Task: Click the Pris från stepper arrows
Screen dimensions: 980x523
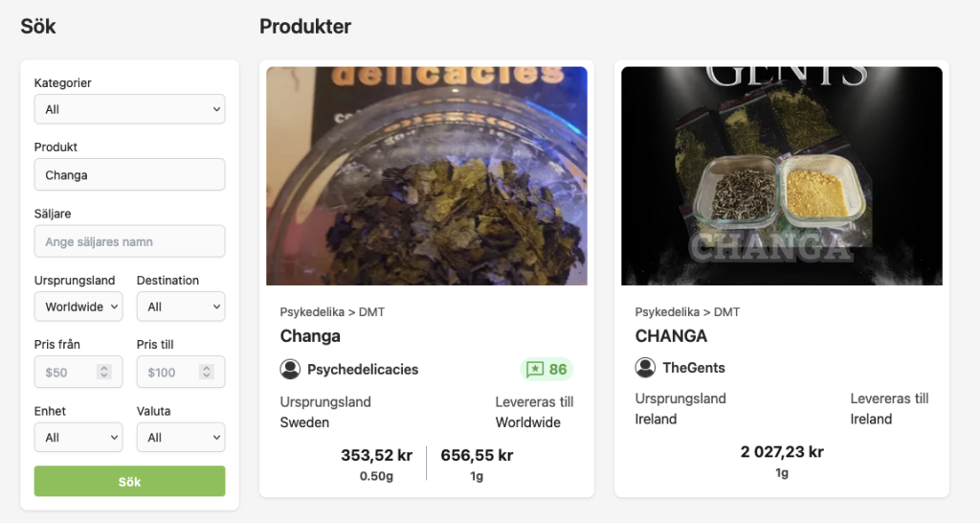Action: coord(104,372)
